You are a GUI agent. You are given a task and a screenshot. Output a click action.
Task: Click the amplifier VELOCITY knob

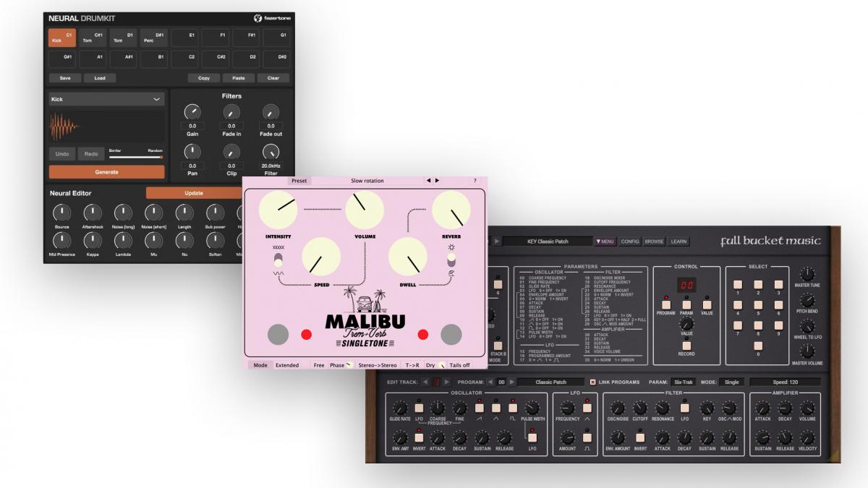pyautogui.click(x=807, y=438)
